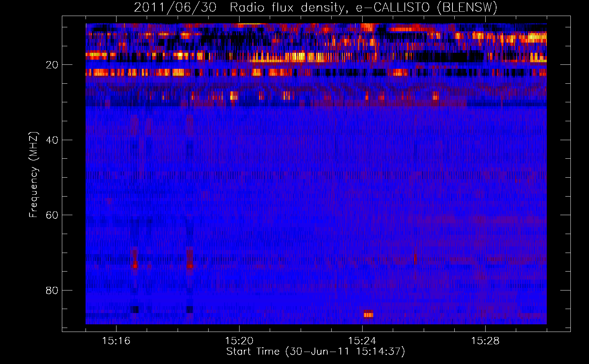The image size is (589, 364).
Task: Click the '15:28' time tick label
Action: (485, 341)
